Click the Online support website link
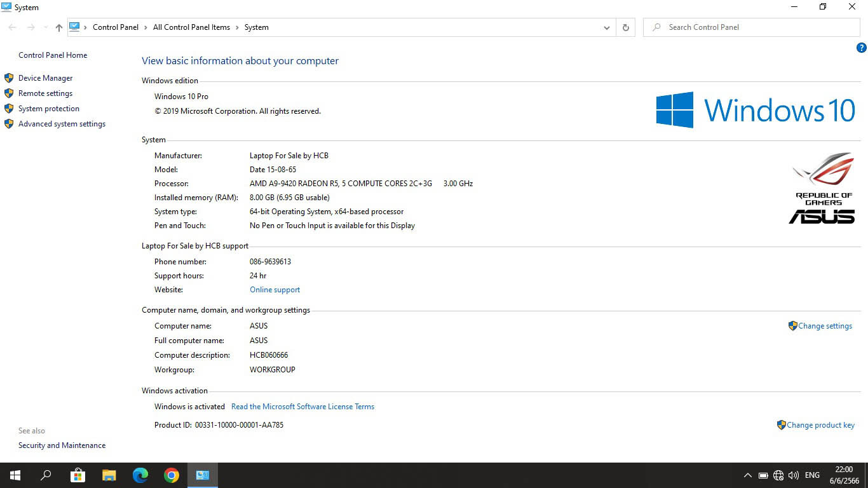Viewport: 868px width, 488px height. point(275,290)
